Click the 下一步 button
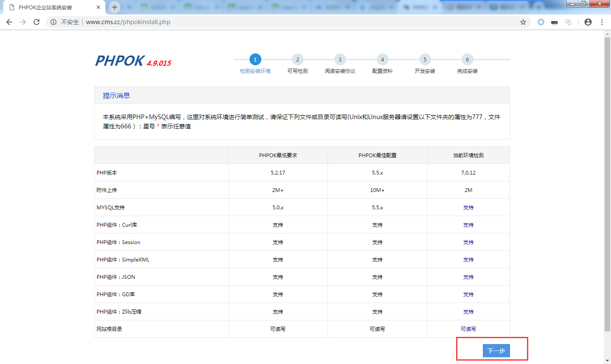The image size is (611, 364). pyautogui.click(x=496, y=350)
